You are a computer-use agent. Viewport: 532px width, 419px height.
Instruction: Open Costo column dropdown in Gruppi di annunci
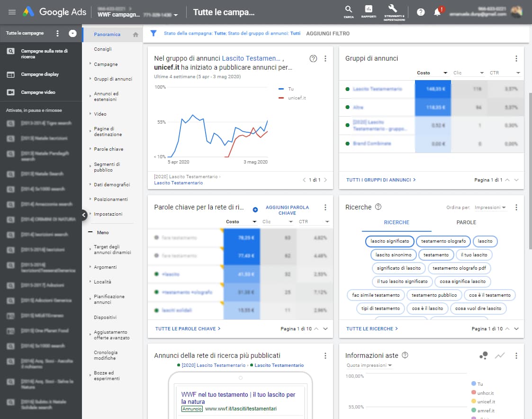[x=445, y=73]
